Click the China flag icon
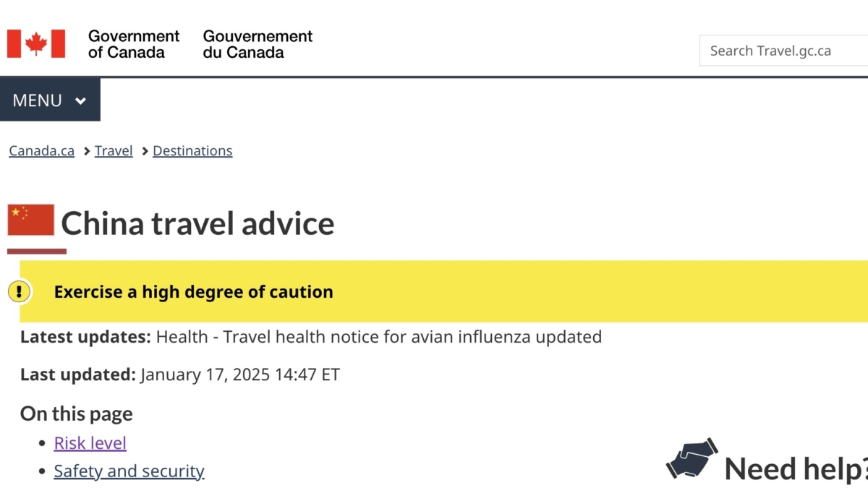 coord(31,220)
